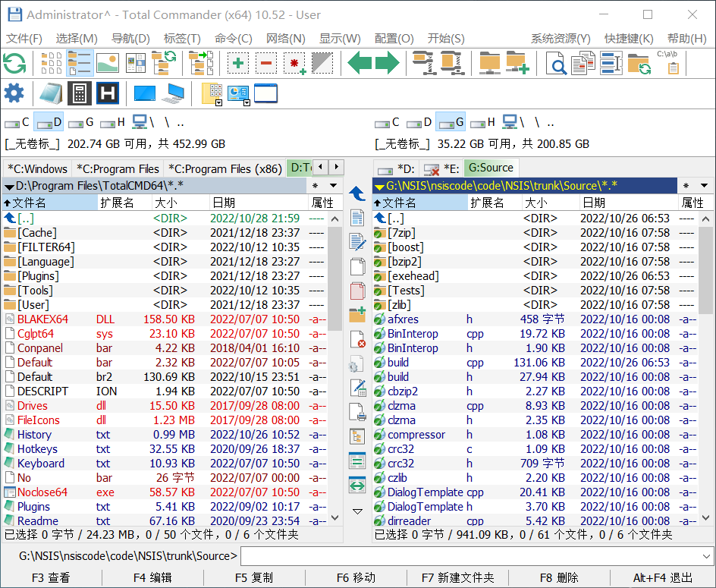This screenshot has width=716, height=588.
Task: Select BLAKEX64 DLL file row
Action: point(165,319)
